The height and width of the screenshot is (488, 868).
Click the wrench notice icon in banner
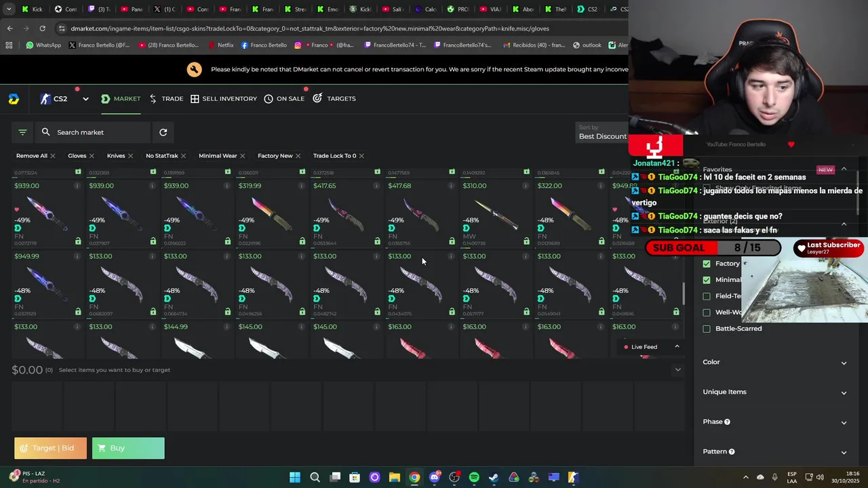[195, 69]
